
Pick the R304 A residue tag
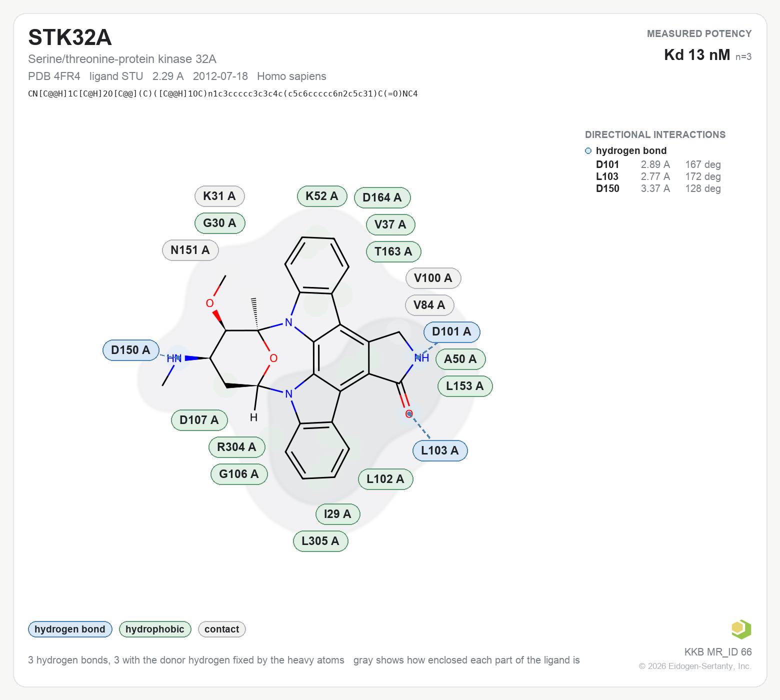coord(236,447)
